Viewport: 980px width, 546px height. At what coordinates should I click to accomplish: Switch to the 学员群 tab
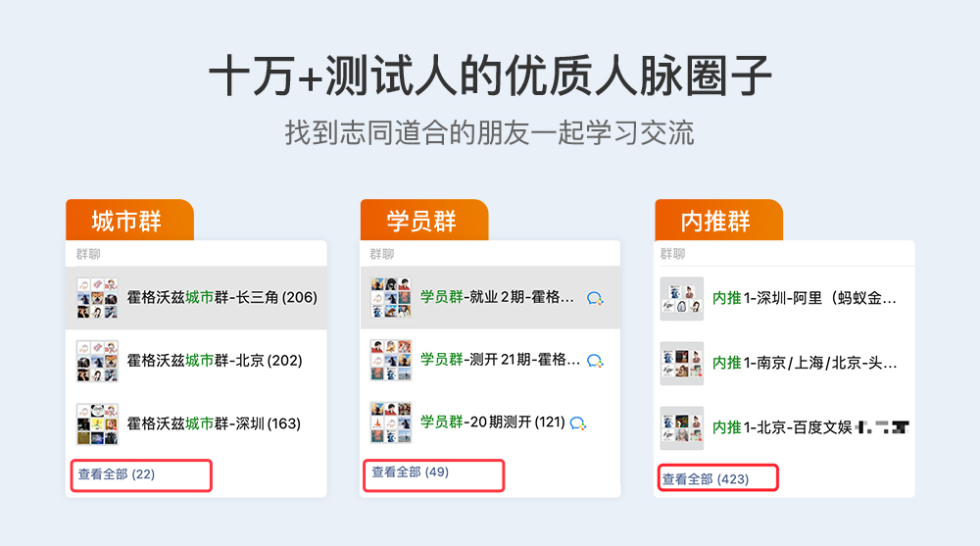click(x=422, y=221)
